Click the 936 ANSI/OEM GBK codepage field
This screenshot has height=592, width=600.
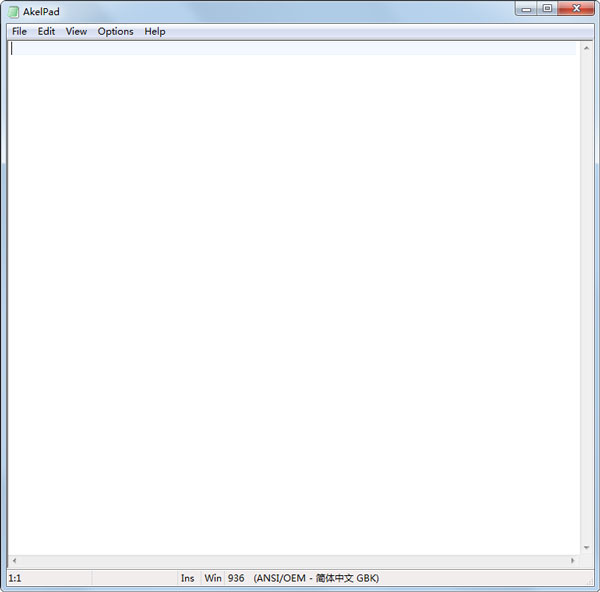[303, 578]
